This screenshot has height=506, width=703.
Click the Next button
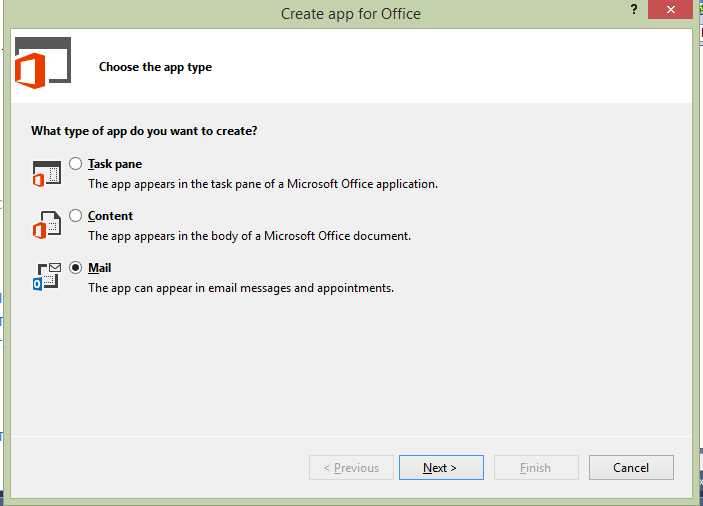coord(441,467)
